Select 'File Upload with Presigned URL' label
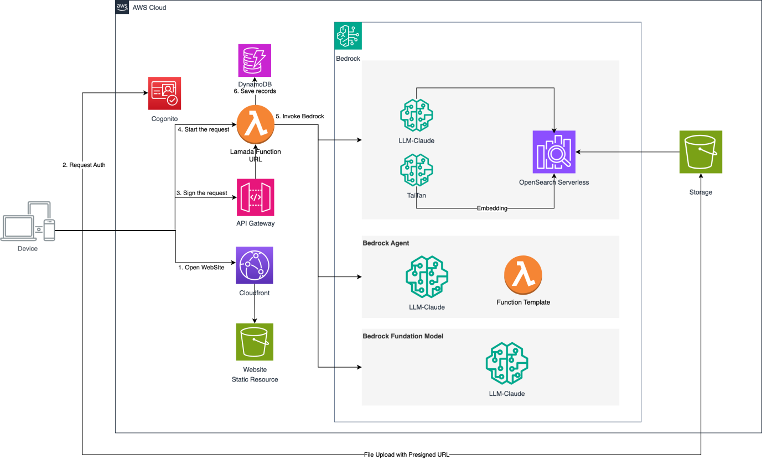This screenshot has width=762, height=460. pyautogui.click(x=407, y=455)
